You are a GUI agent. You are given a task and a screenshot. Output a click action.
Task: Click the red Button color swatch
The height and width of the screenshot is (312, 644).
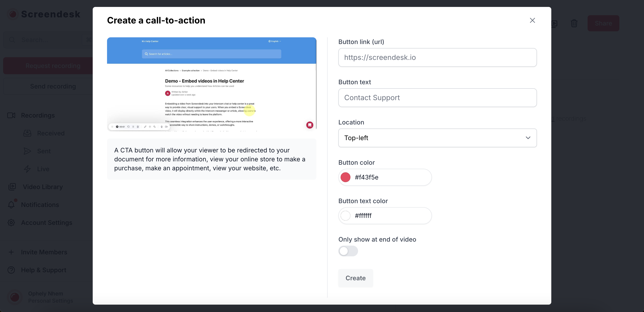point(346,177)
